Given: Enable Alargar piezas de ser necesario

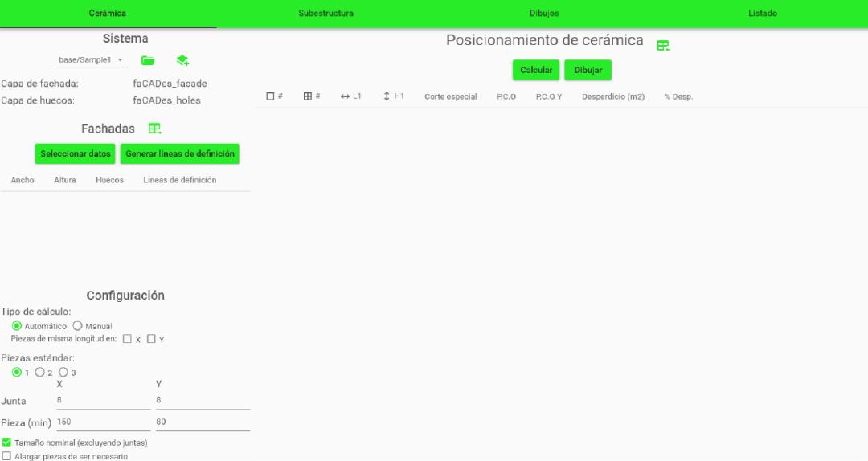Looking at the screenshot, I should tap(6, 456).
